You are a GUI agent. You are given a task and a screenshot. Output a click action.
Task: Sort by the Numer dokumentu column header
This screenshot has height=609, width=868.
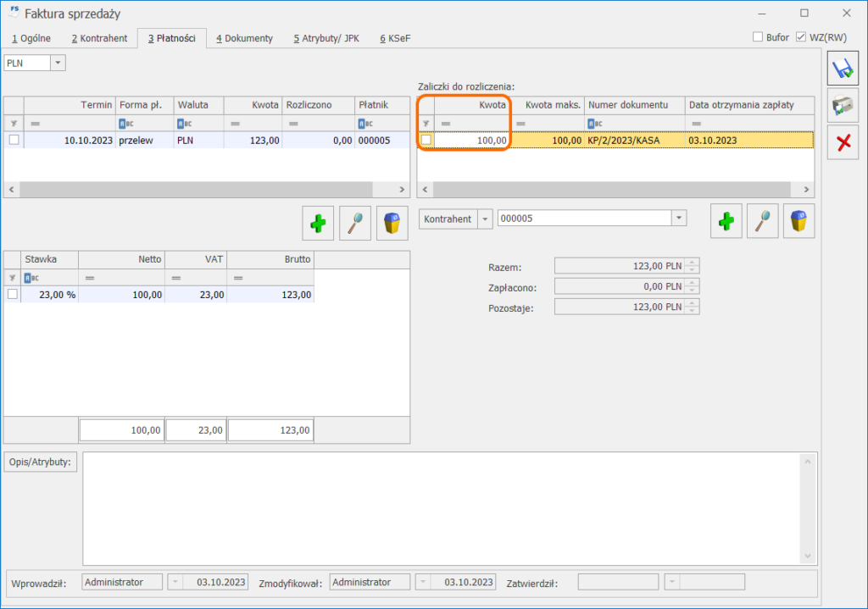click(x=634, y=105)
